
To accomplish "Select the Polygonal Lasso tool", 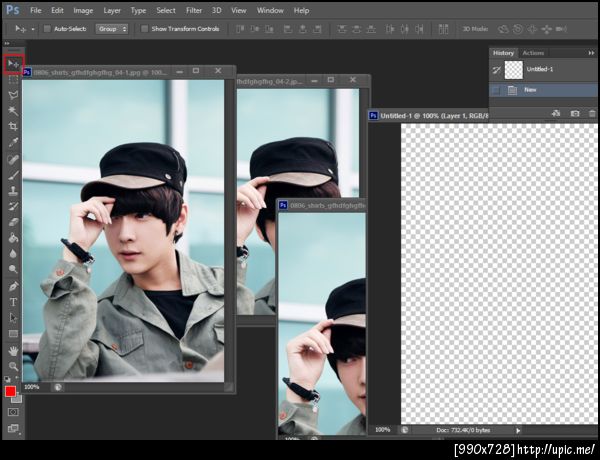I will coord(13,95).
